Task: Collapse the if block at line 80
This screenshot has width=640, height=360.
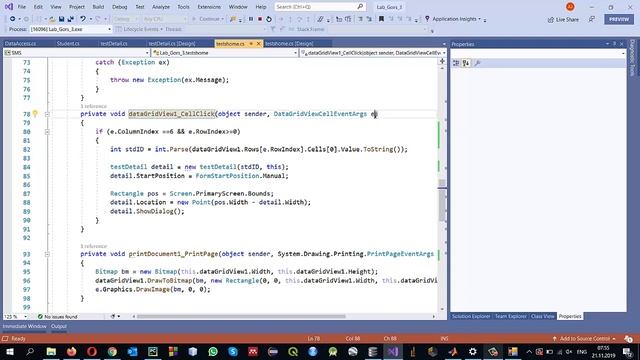Action: (x=47, y=132)
